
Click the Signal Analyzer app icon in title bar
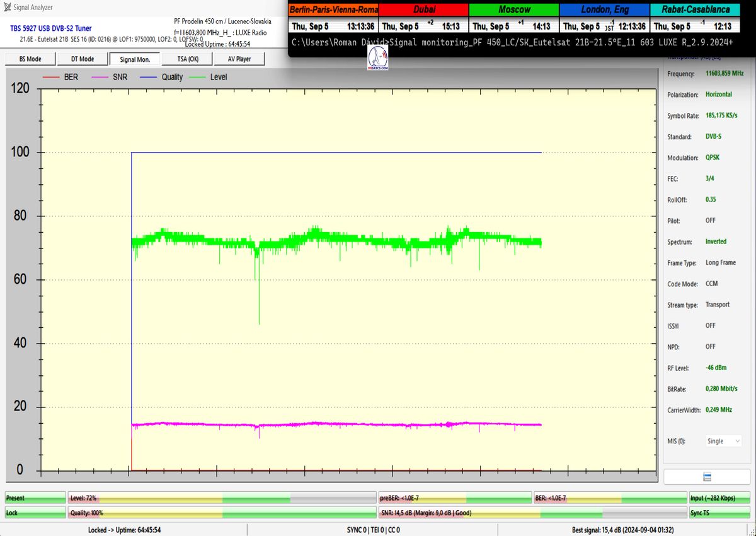[x=7, y=8]
